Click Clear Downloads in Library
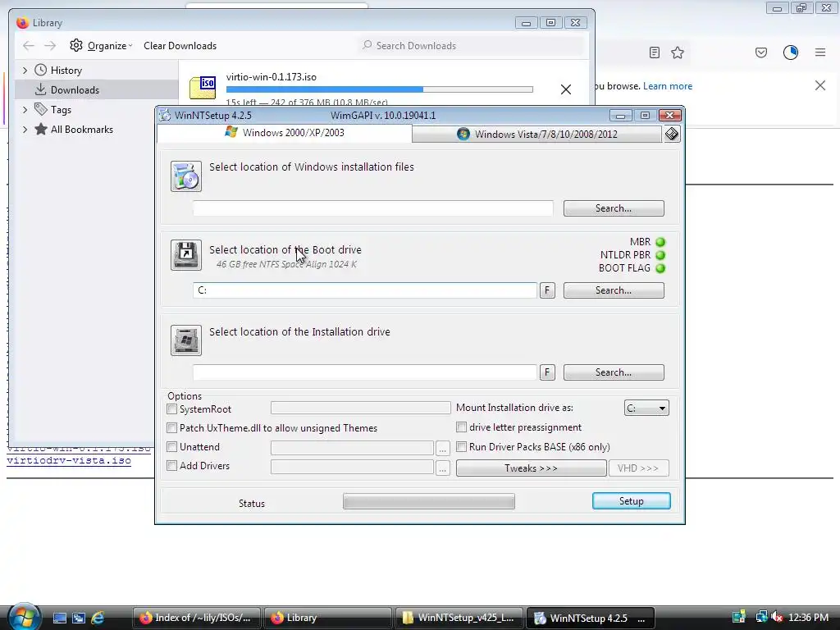 [x=180, y=46]
